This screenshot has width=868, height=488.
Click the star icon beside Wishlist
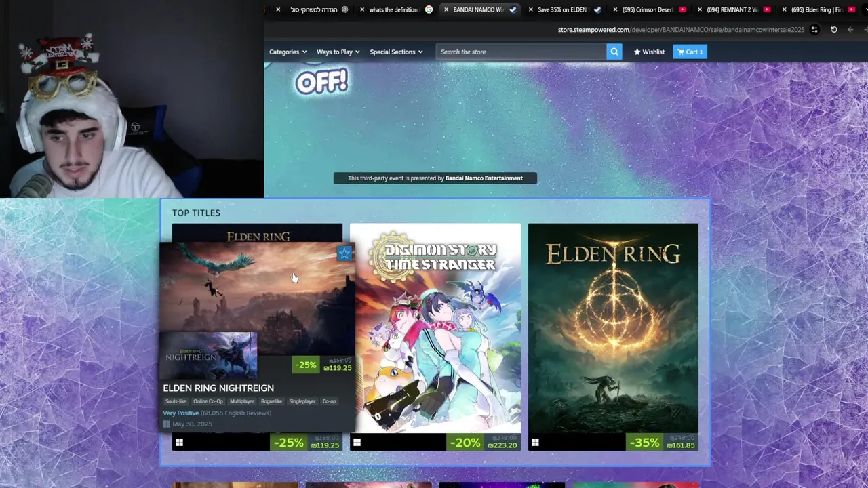[x=637, y=52]
